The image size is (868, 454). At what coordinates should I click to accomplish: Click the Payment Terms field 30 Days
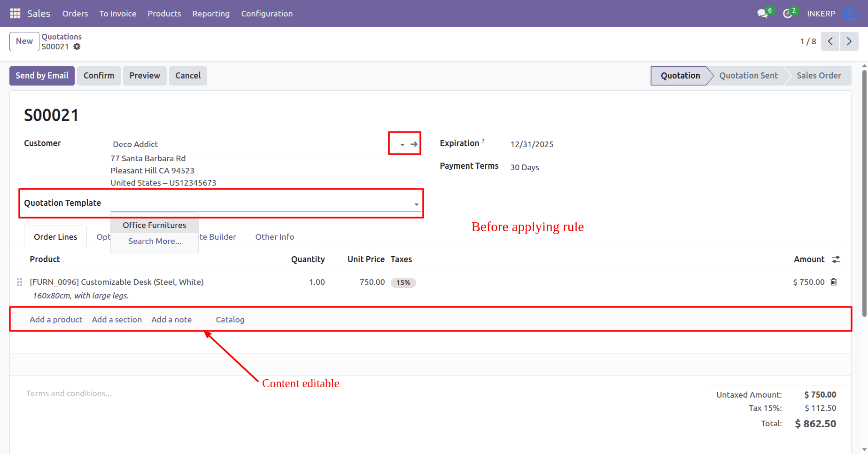tap(525, 167)
